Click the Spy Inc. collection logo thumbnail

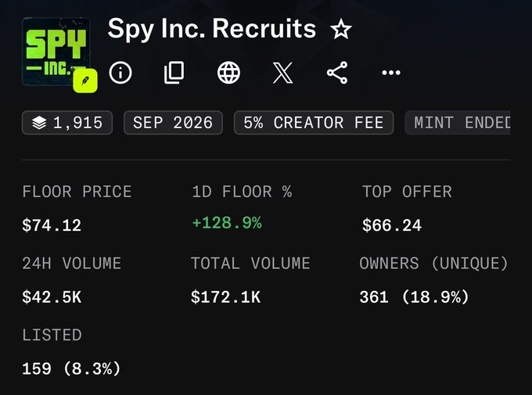[x=56, y=52]
